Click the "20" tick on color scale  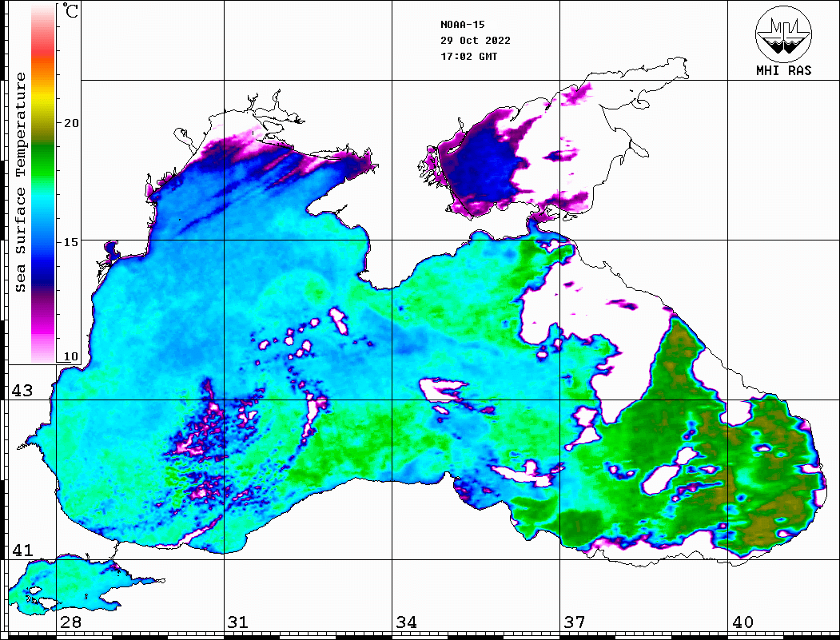(x=70, y=123)
